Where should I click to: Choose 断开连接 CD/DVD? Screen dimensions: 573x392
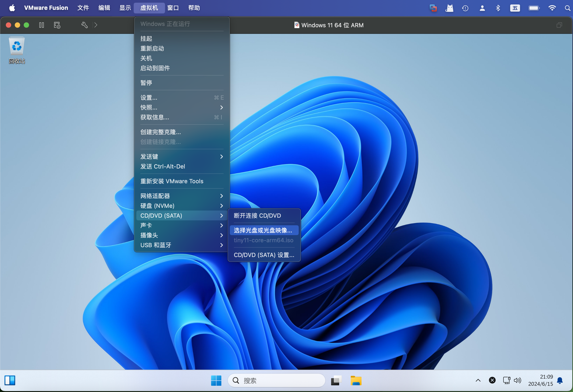click(x=264, y=216)
